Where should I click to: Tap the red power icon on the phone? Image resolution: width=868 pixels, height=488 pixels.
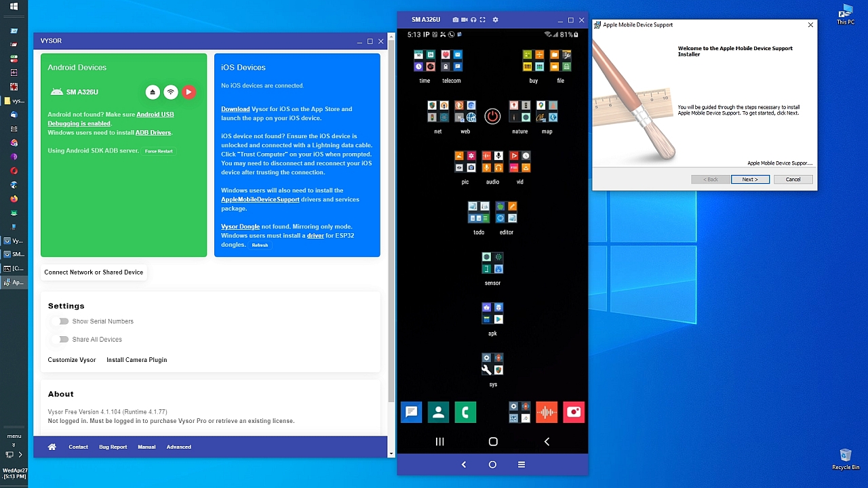pyautogui.click(x=492, y=117)
